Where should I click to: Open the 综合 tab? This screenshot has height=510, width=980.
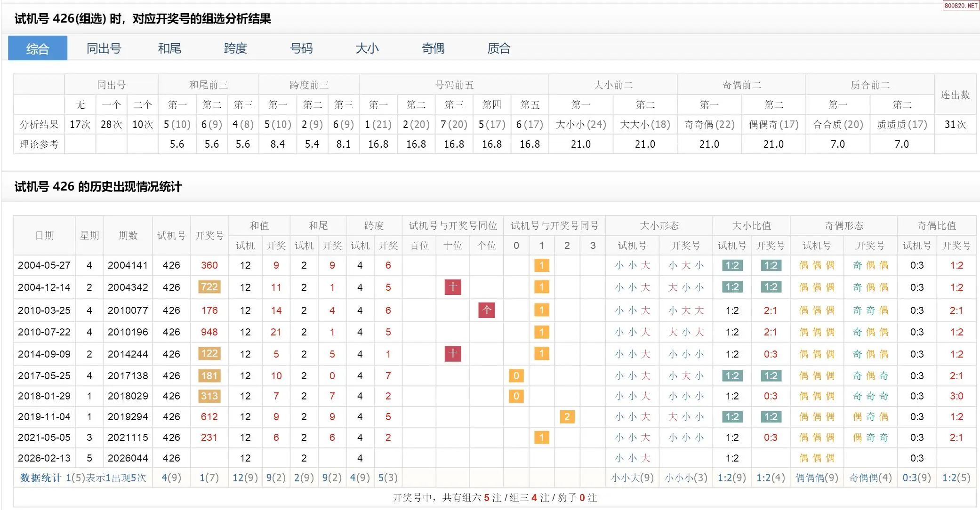coord(38,48)
